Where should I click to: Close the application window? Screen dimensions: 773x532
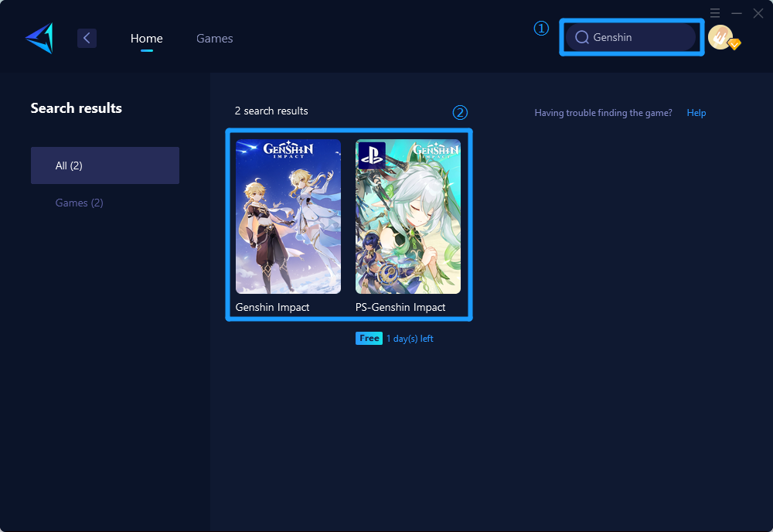(758, 13)
